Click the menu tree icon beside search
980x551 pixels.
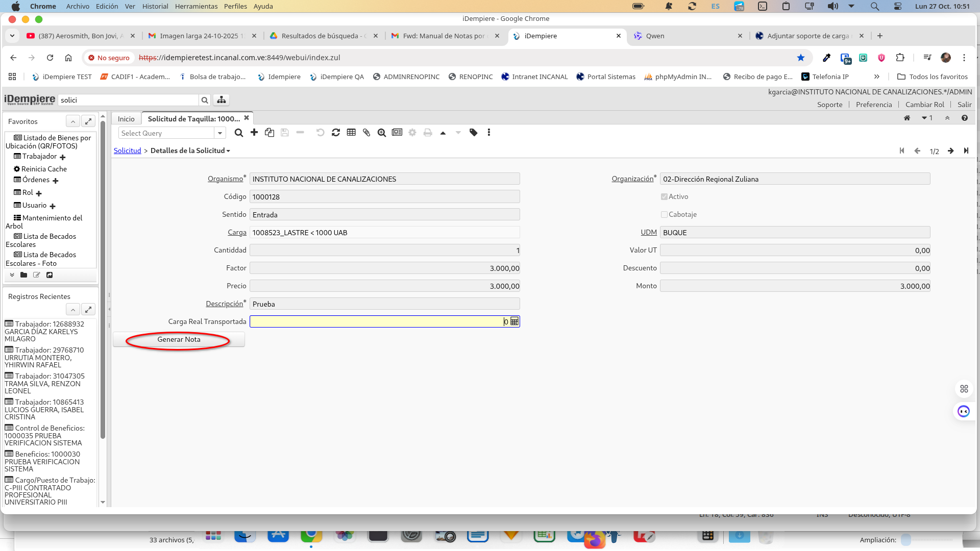pos(222,100)
